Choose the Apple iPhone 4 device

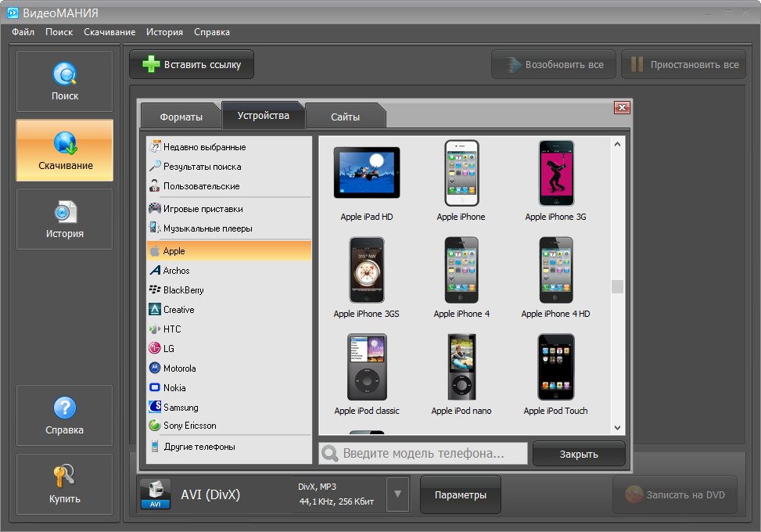click(x=461, y=278)
